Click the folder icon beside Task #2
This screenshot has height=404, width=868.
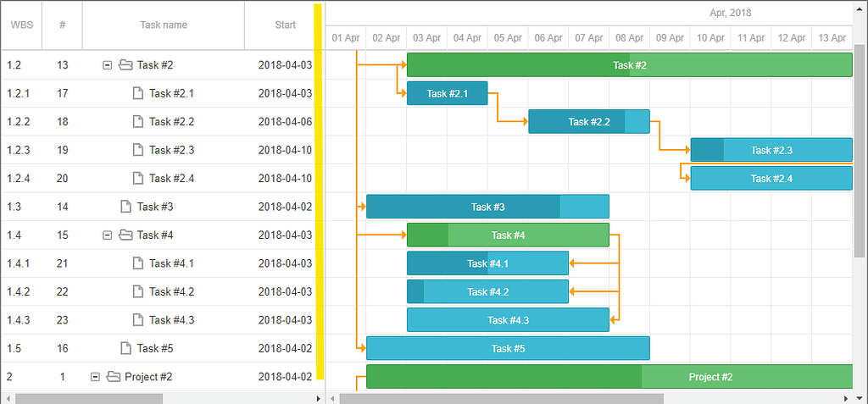[x=125, y=65]
